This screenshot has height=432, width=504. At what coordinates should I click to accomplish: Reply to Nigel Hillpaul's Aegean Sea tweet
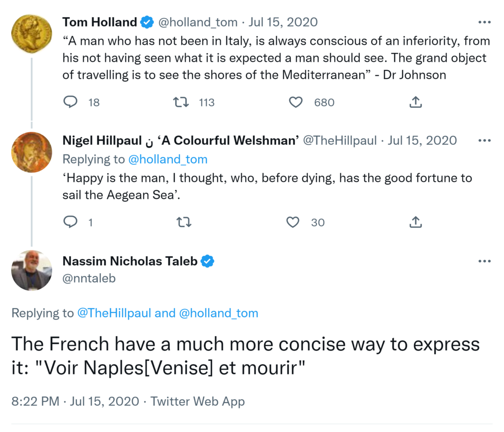point(71,222)
